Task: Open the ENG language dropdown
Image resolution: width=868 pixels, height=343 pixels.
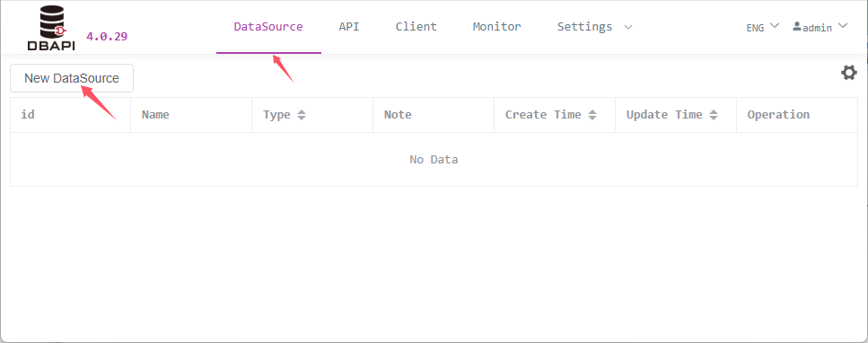Action: (x=763, y=27)
